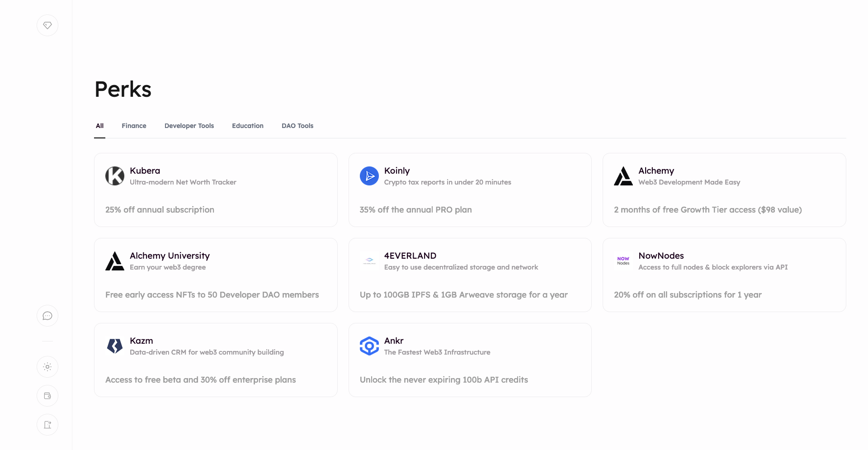The width and height of the screenshot is (868, 450).
Task: Select "2 months of free Growth Tier access" offer
Action: point(708,210)
